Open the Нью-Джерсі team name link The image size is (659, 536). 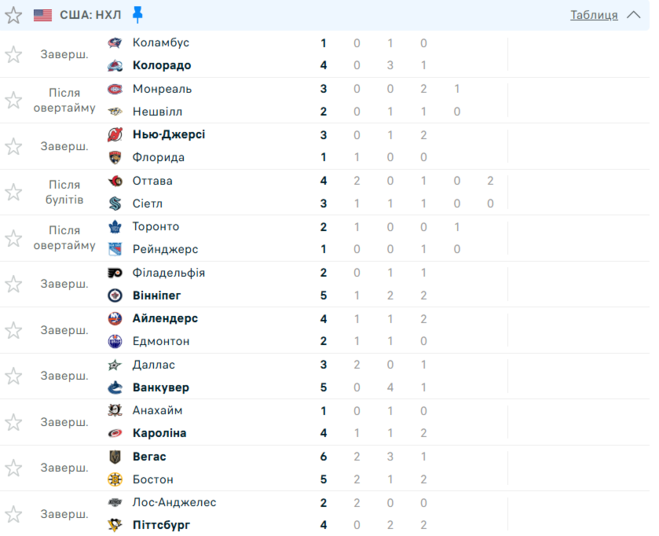168,135
